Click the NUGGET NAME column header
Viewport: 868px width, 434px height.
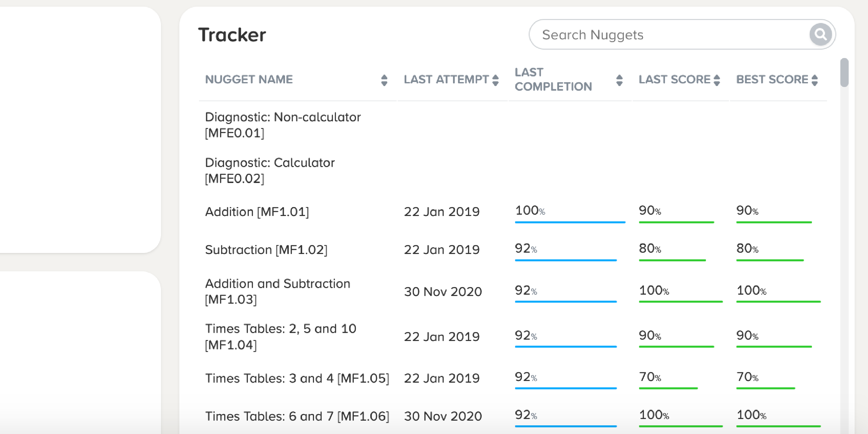coord(249,79)
